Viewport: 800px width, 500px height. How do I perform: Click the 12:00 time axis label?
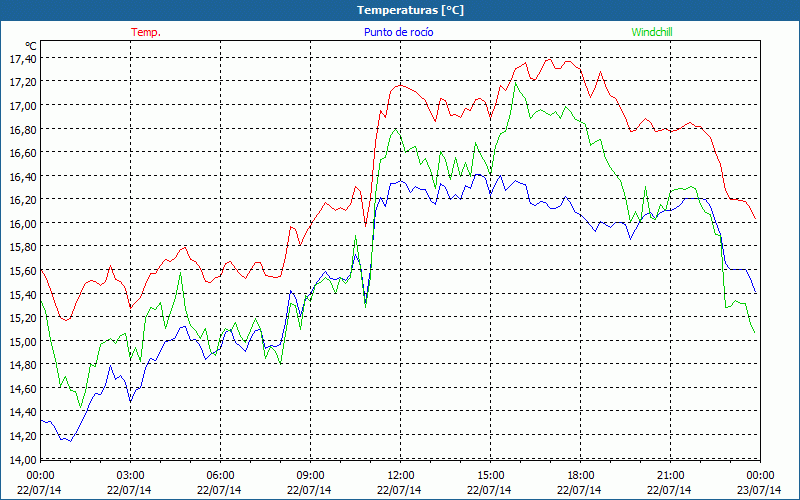tap(401, 476)
